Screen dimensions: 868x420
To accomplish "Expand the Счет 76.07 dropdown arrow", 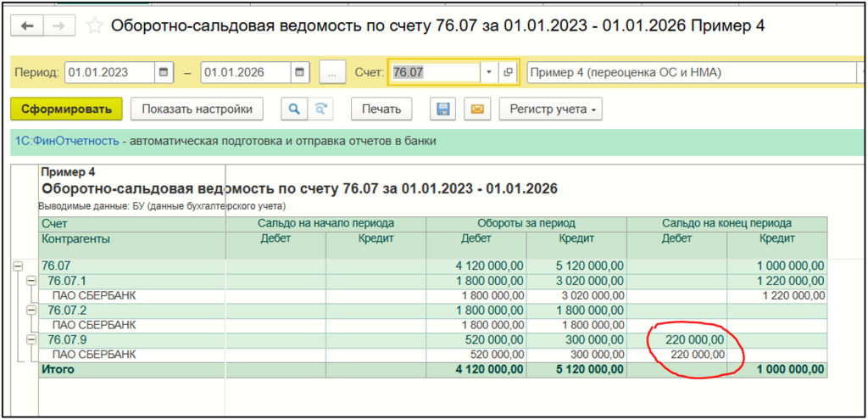I will [x=489, y=73].
